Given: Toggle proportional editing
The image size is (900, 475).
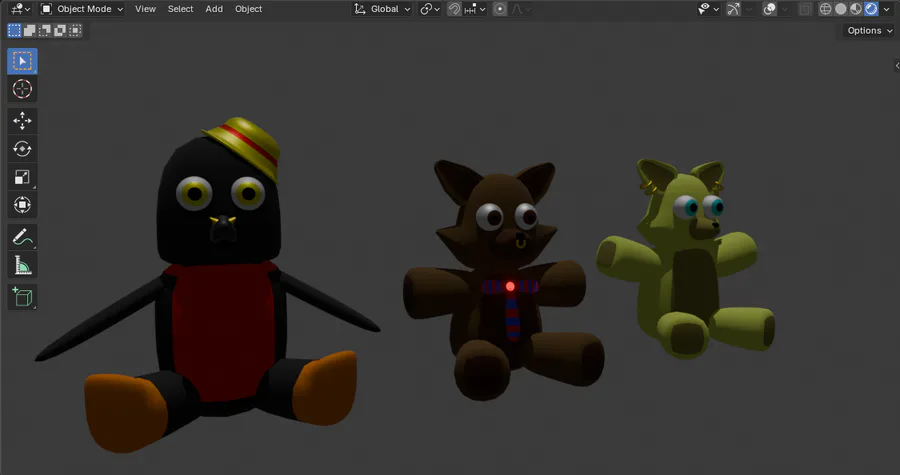Looking at the screenshot, I should point(500,9).
